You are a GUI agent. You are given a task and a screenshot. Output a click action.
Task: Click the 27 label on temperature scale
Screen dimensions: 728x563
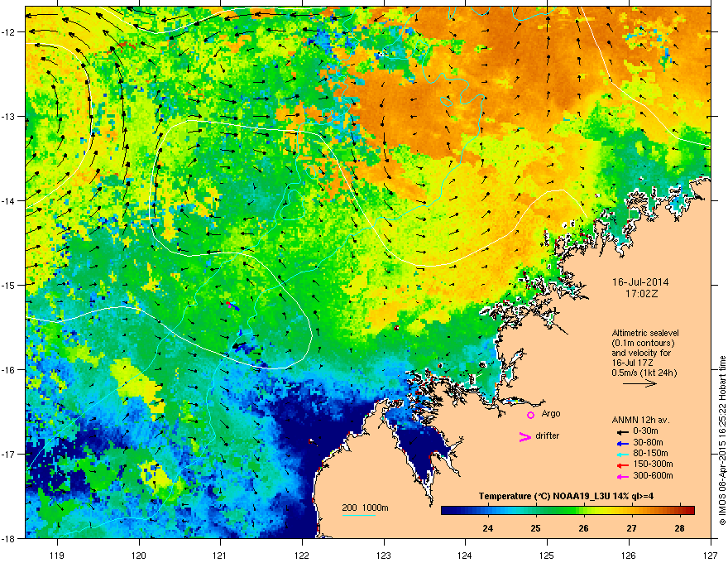tap(631, 528)
